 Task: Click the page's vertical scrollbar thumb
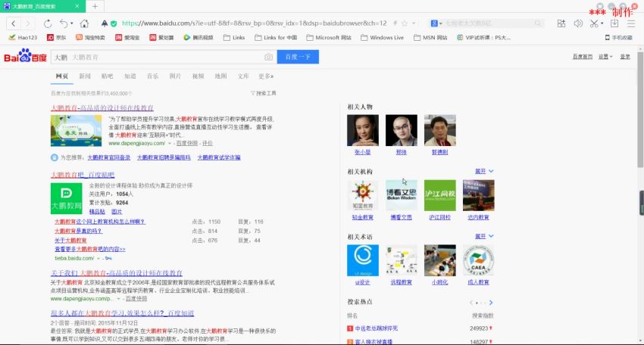pos(640,110)
